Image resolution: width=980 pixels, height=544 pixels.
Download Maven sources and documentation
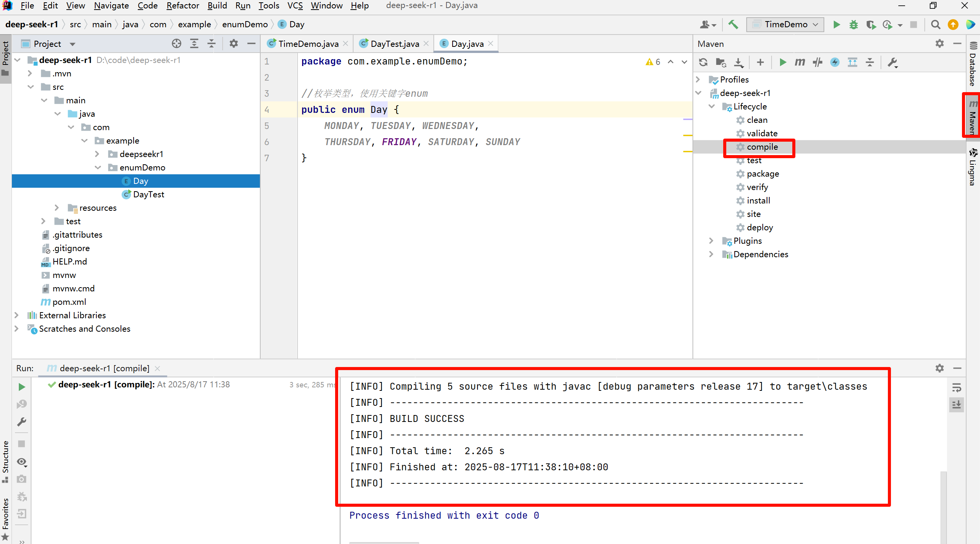pos(739,62)
